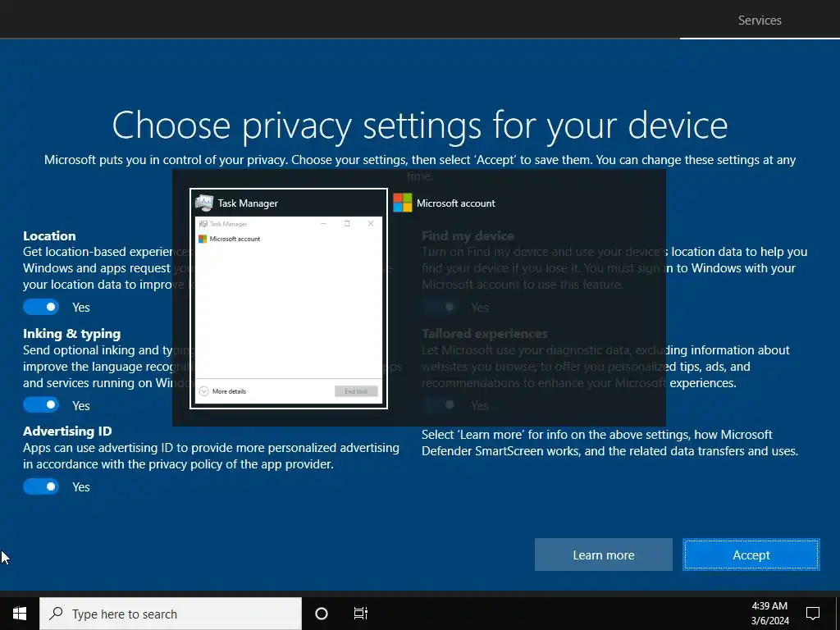Viewport: 840px width, 630px height.
Task: Minimize the Task Manager preview window
Action: tap(323, 224)
